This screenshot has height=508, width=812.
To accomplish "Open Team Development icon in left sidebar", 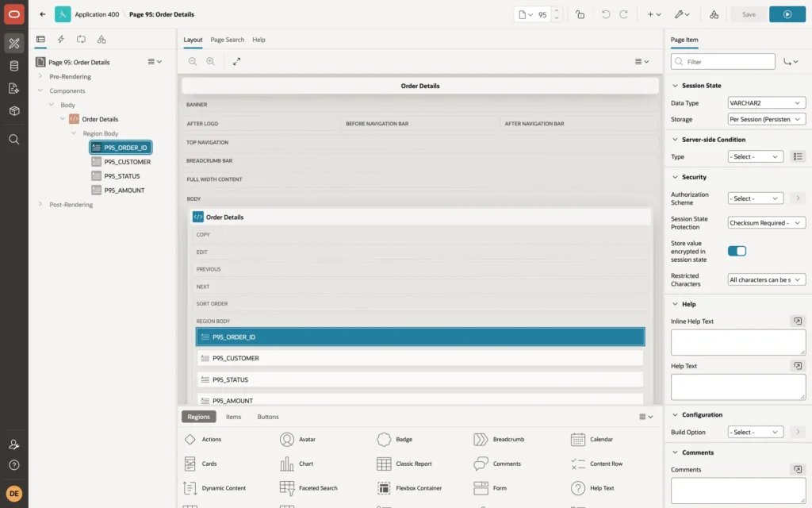I will [14, 89].
